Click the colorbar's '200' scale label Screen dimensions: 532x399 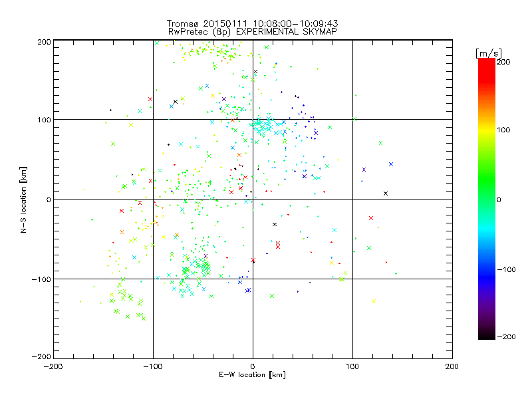tap(503, 62)
